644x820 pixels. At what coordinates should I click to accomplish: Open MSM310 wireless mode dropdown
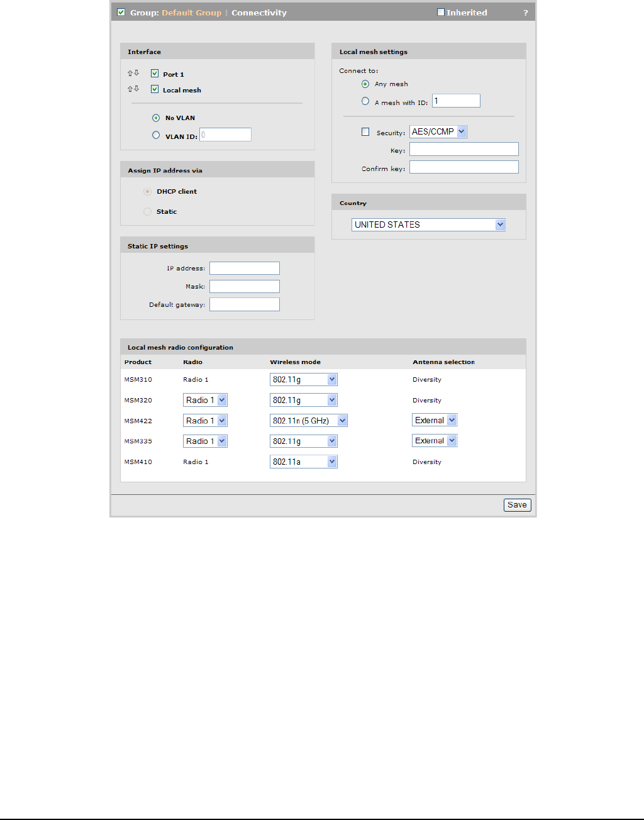[x=304, y=379]
